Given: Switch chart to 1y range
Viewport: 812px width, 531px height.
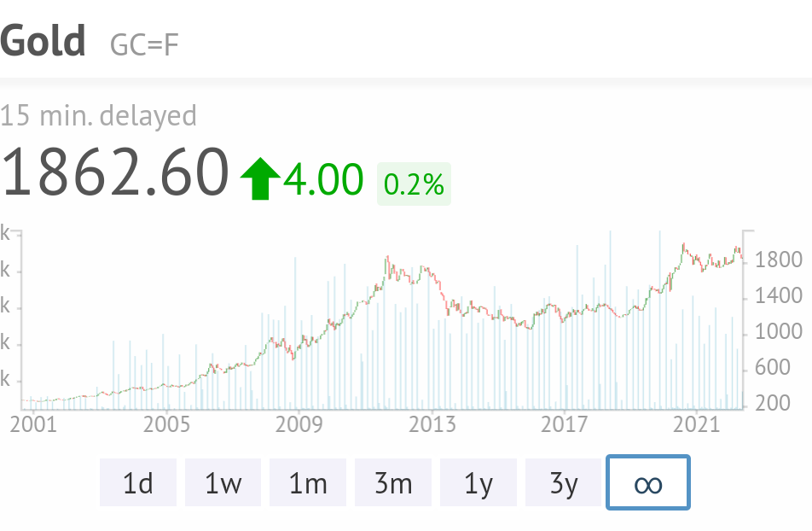Looking at the screenshot, I should point(478,483).
